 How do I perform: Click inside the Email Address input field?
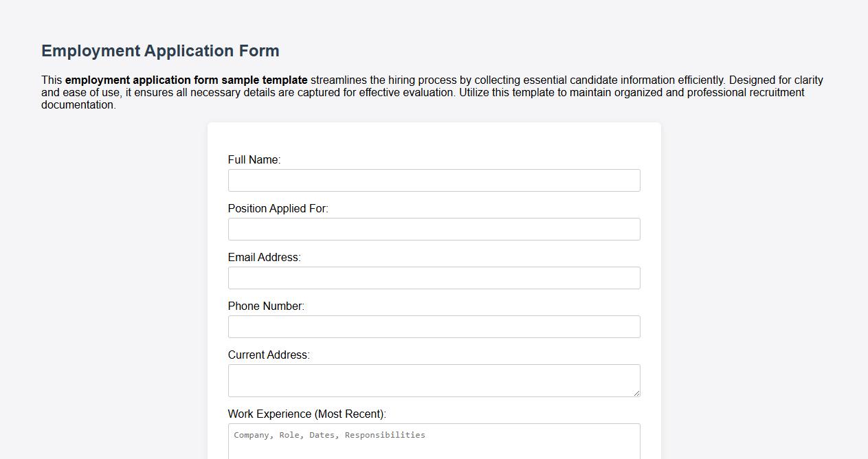434,278
